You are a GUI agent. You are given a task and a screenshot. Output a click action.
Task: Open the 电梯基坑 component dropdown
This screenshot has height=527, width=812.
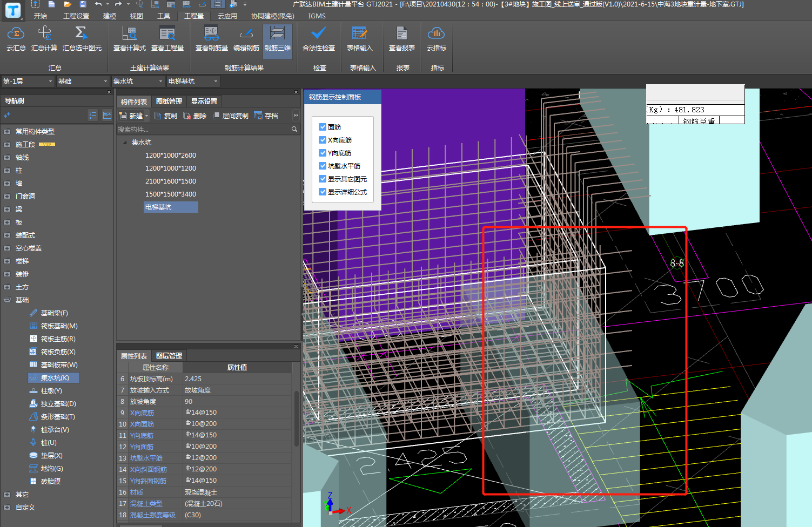pyautogui.click(x=193, y=81)
